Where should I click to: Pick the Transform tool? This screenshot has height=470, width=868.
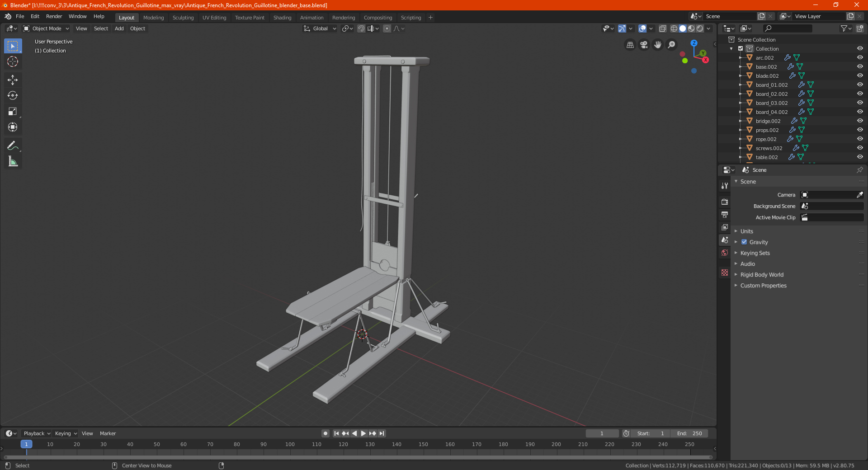13,127
